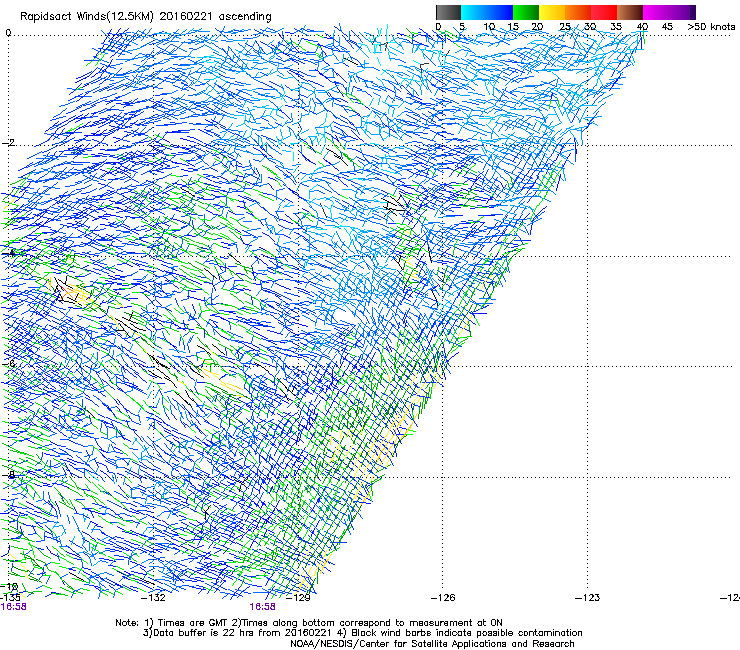
Task: Click the latitude label '-8'
Action: [8, 474]
